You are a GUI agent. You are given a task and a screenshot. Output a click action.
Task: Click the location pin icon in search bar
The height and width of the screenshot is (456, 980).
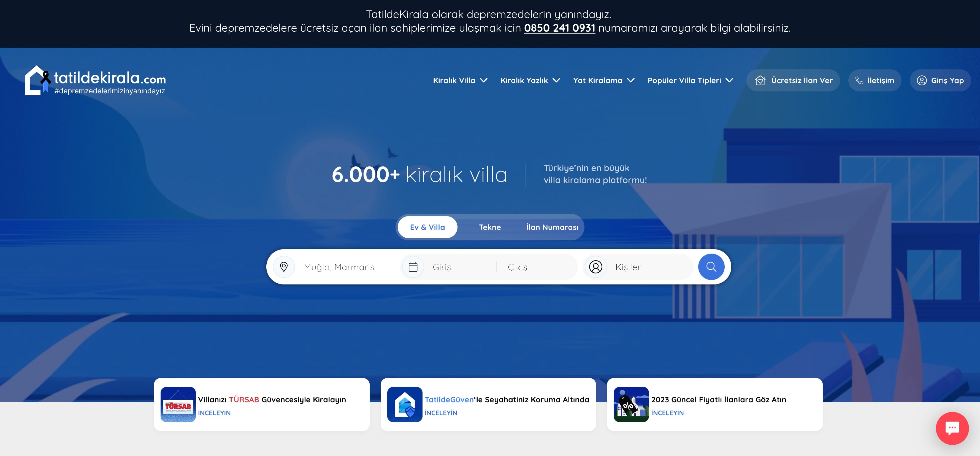[x=284, y=267]
